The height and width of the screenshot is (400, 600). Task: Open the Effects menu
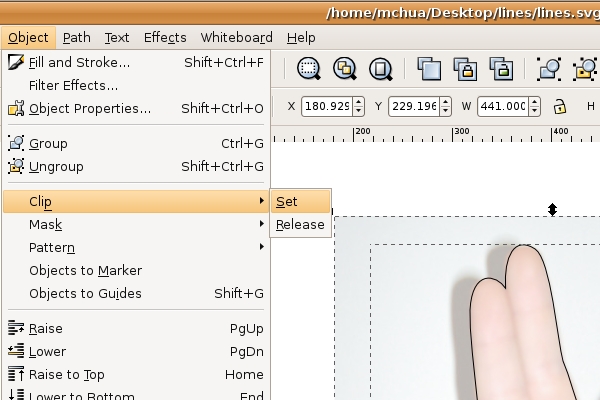[165, 38]
